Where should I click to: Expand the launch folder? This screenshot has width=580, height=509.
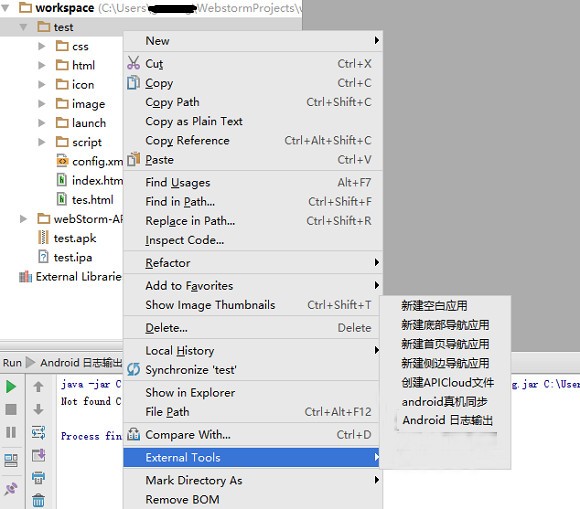(42, 123)
